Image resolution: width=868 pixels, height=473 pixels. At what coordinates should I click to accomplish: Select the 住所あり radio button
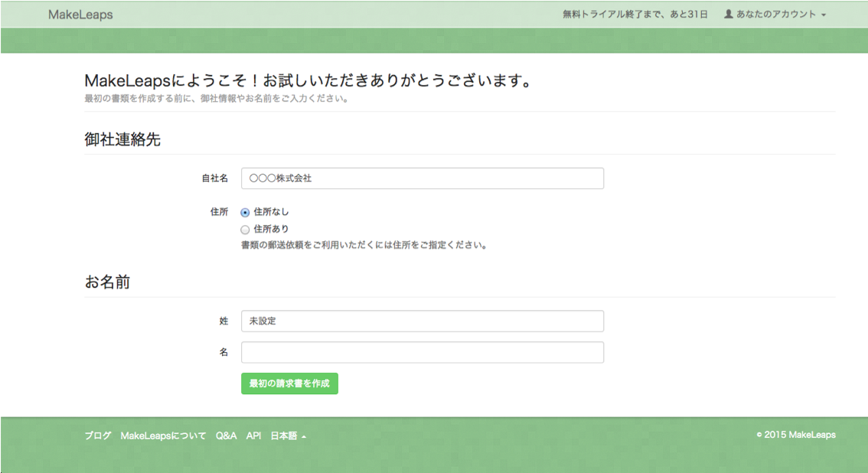point(245,230)
